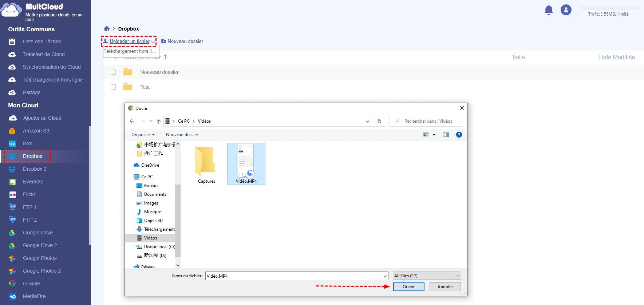Click the Ouvrir button in dialog
Viewport: 644px width, 305px height.
[x=409, y=287]
